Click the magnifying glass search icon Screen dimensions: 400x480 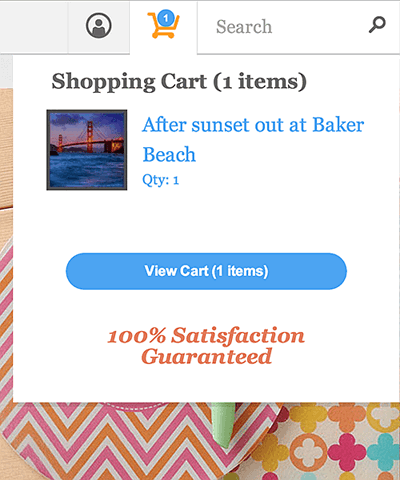pyautogui.click(x=377, y=25)
